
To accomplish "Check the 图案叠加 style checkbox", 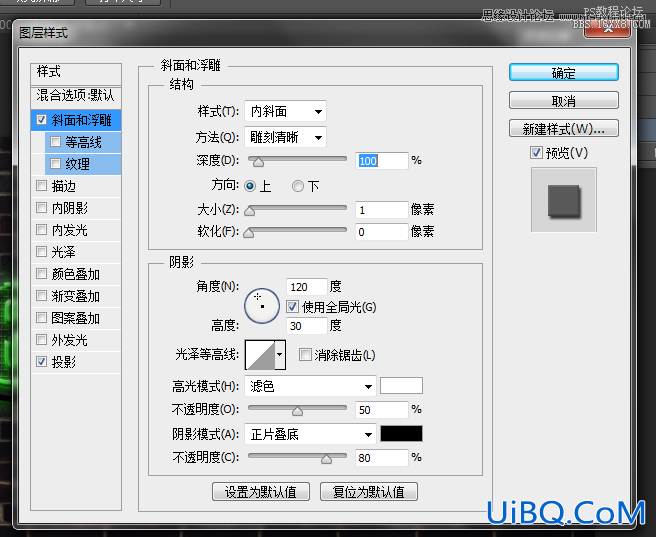I will 41,317.
